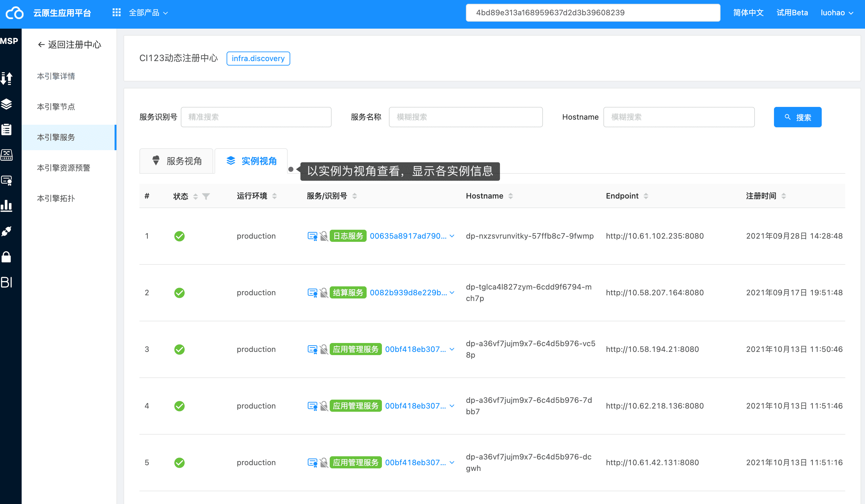Open service ID link 0082b939d8e229b...
Image resolution: width=865 pixels, height=504 pixels.
(x=408, y=293)
